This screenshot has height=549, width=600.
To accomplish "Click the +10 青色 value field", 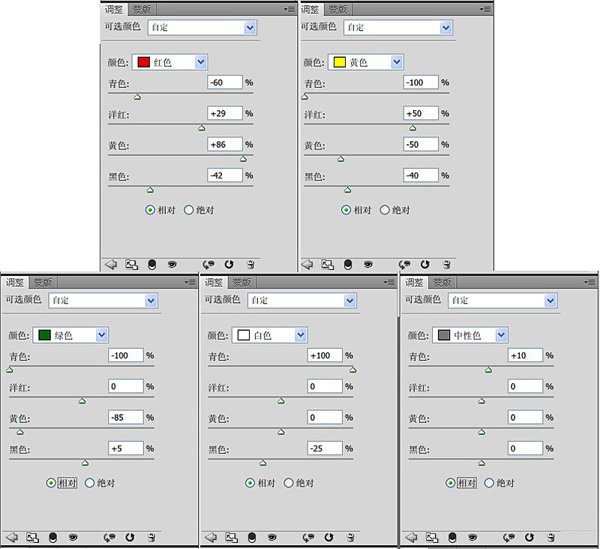I will tap(525, 355).
